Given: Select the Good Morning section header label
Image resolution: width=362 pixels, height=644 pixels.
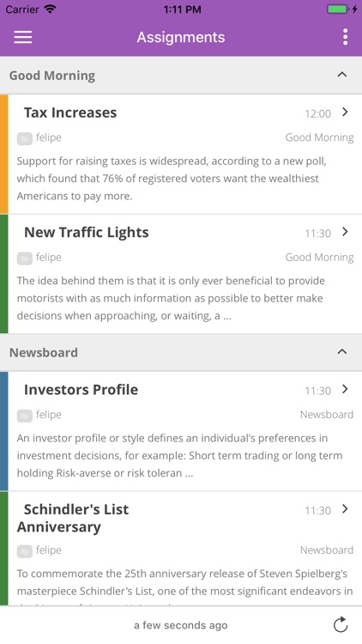Looking at the screenshot, I should tap(52, 76).
